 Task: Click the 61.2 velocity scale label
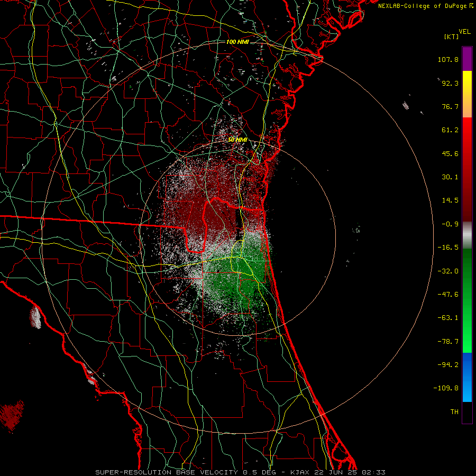[x=450, y=130]
